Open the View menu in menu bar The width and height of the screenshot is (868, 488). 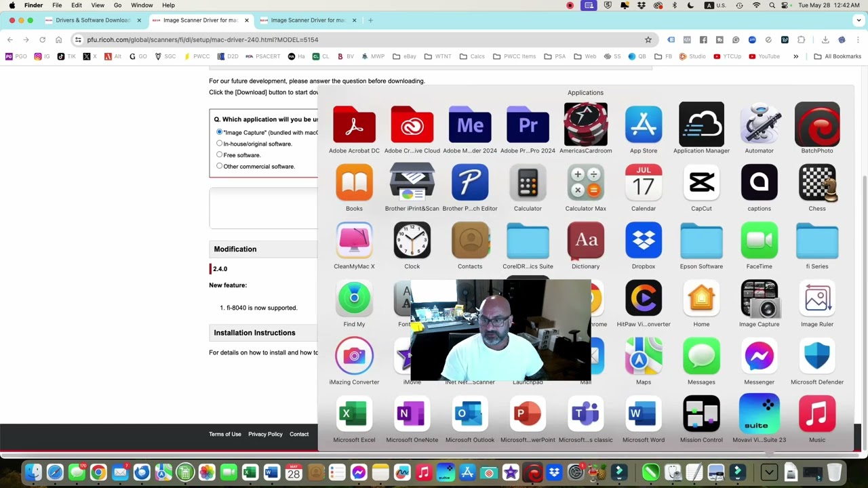coord(98,5)
